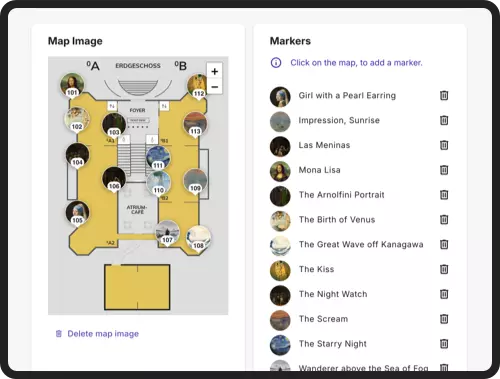The image size is (500, 379).
Task: Select map marker 111
Action: pyautogui.click(x=158, y=158)
